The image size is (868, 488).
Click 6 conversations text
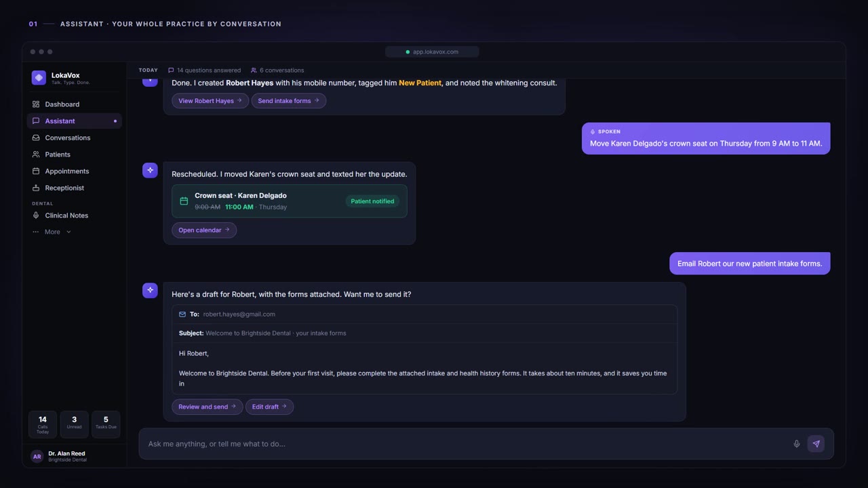pyautogui.click(x=282, y=70)
